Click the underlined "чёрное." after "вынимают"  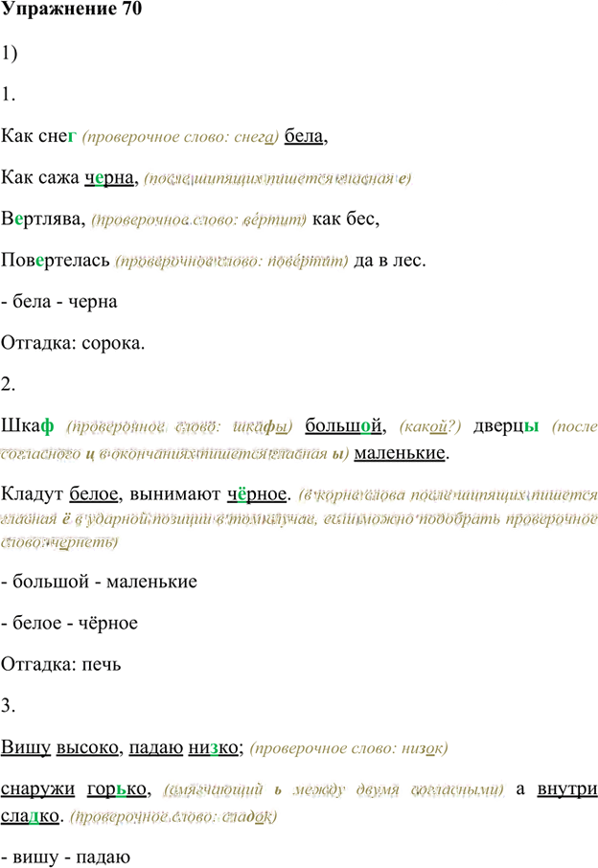point(259,494)
